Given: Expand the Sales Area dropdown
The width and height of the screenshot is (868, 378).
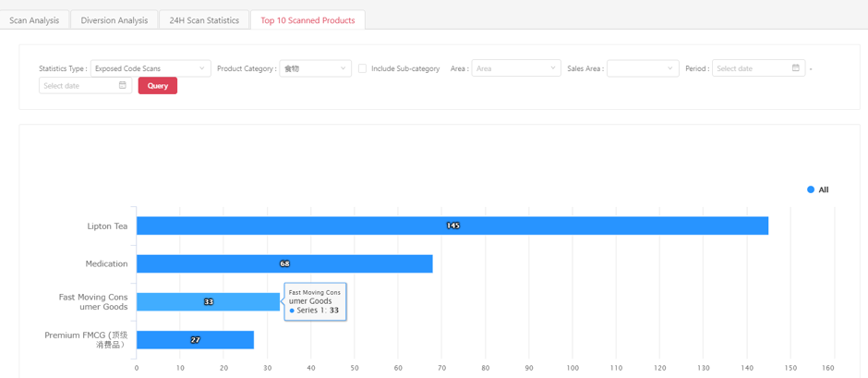Looking at the screenshot, I should [x=642, y=68].
